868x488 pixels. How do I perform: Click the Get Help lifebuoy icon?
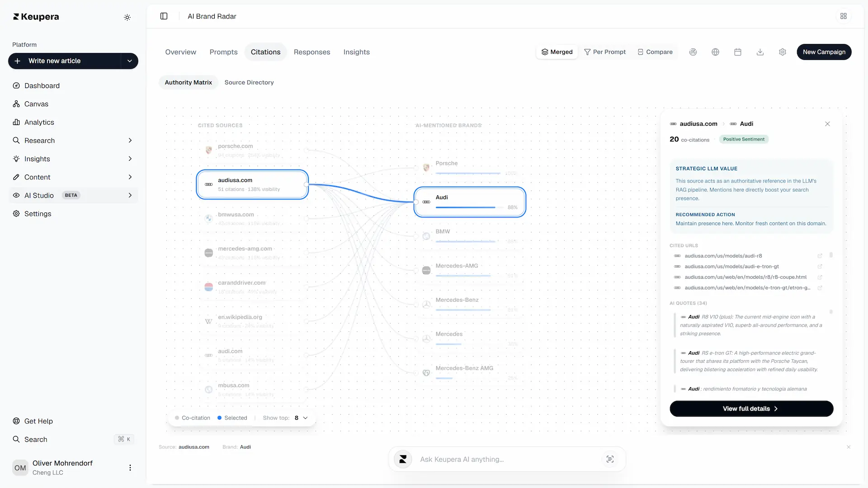16,421
